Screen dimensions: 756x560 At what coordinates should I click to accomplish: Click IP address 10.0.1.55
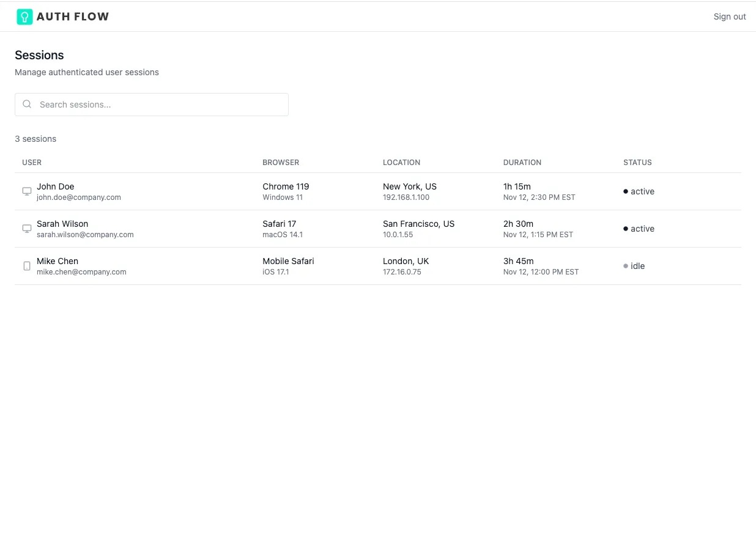[x=398, y=235]
